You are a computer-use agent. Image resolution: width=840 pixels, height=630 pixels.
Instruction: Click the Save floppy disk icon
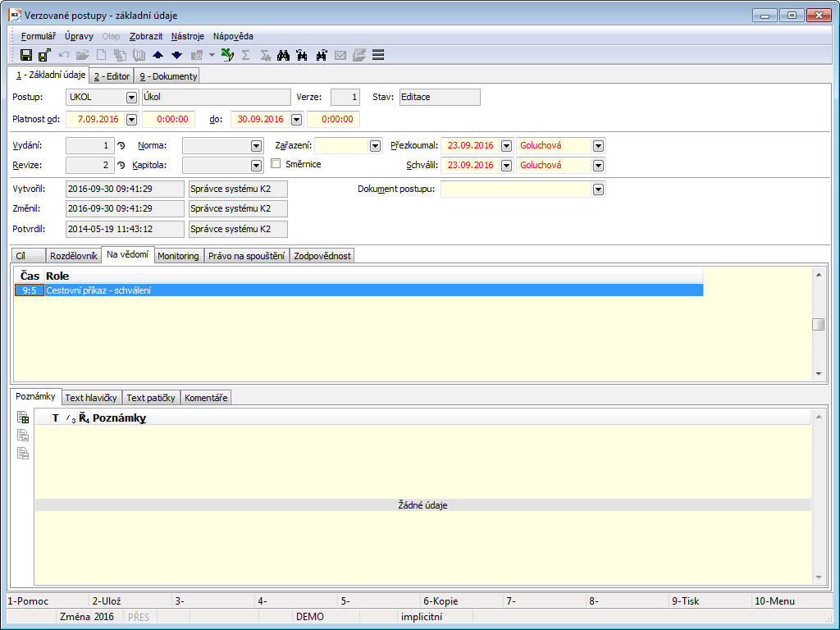click(x=26, y=55)
